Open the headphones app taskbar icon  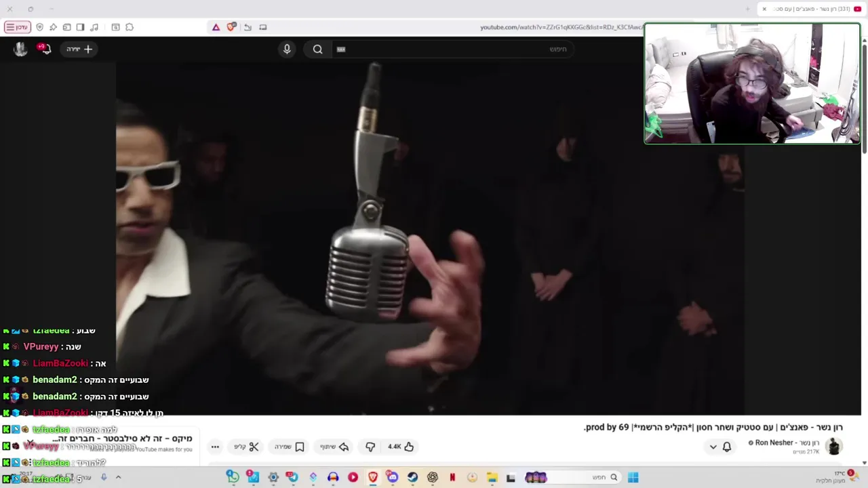pos(333,477)
